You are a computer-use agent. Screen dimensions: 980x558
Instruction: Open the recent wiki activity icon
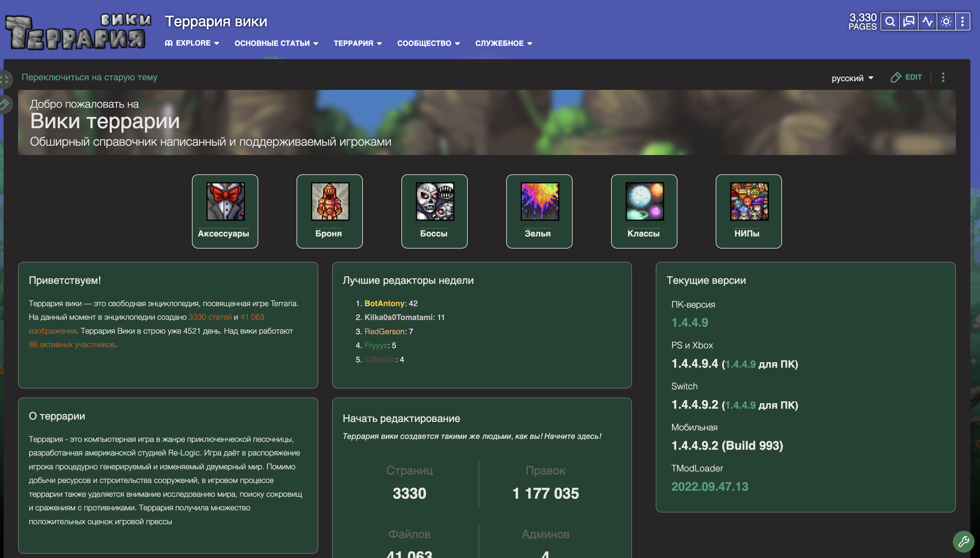pos(927,21)
